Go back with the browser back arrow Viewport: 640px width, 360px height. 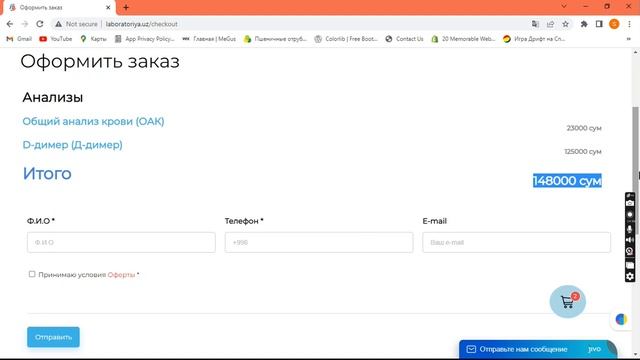point(10,24)
